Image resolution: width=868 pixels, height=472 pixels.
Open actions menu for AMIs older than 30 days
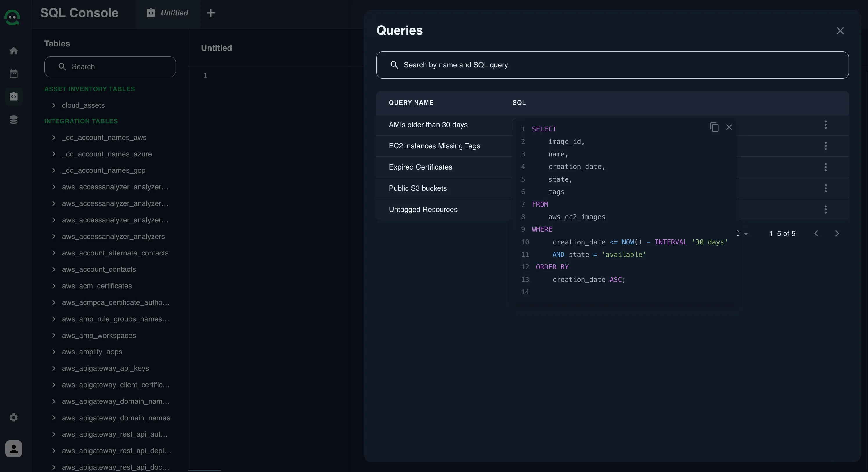(x=826, y=125)
